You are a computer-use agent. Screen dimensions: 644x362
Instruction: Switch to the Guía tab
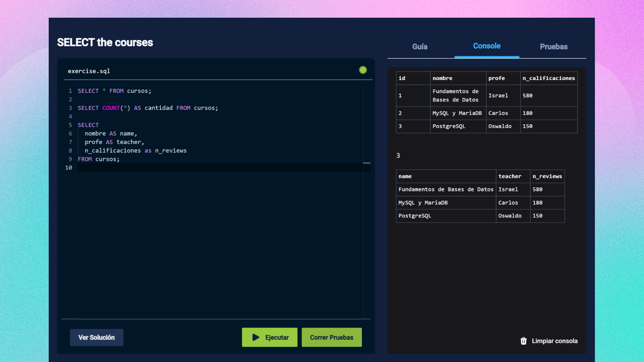tap(419, 46)
